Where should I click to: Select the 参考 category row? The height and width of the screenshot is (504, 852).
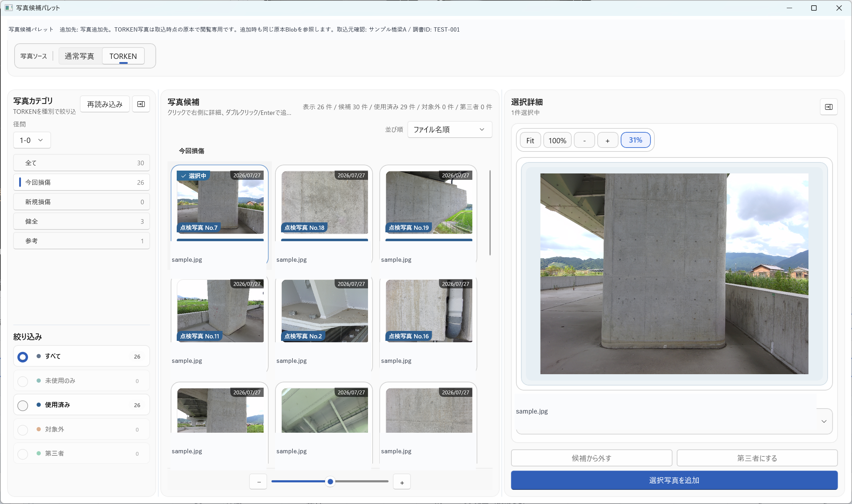tap(82, 241)
